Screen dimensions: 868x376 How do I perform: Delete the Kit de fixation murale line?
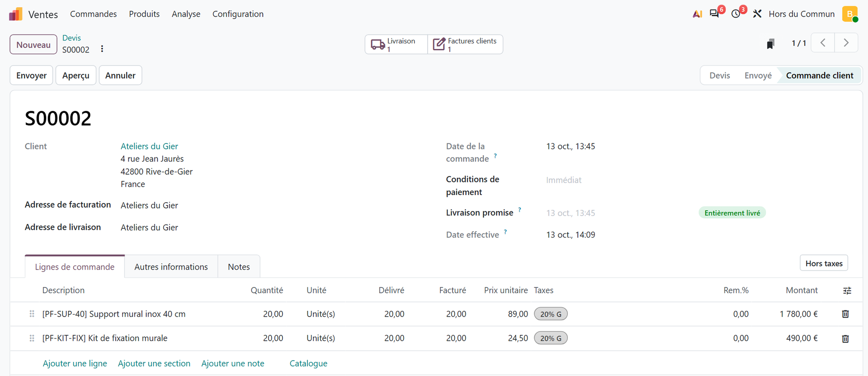pyautogui.click(x=845, y=338)
